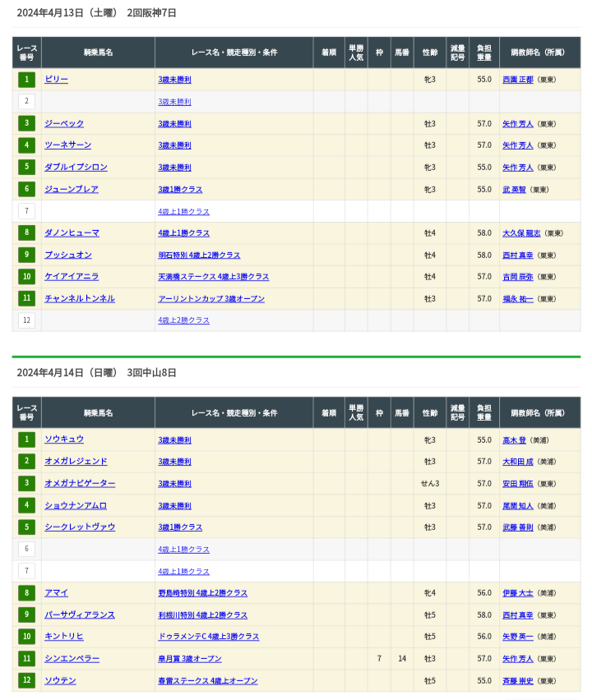Open 皐月賞 3歳オープン race link

189,659
